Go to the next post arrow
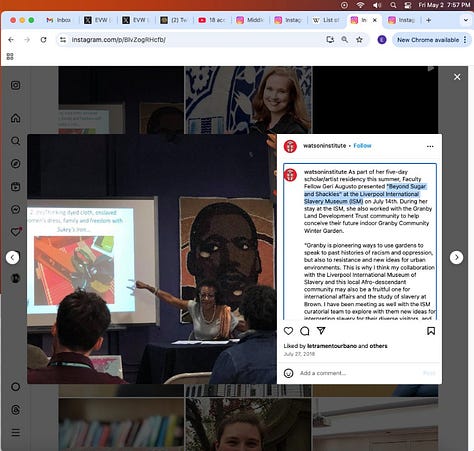The image size is (474, 451). (x=456, y=257)
